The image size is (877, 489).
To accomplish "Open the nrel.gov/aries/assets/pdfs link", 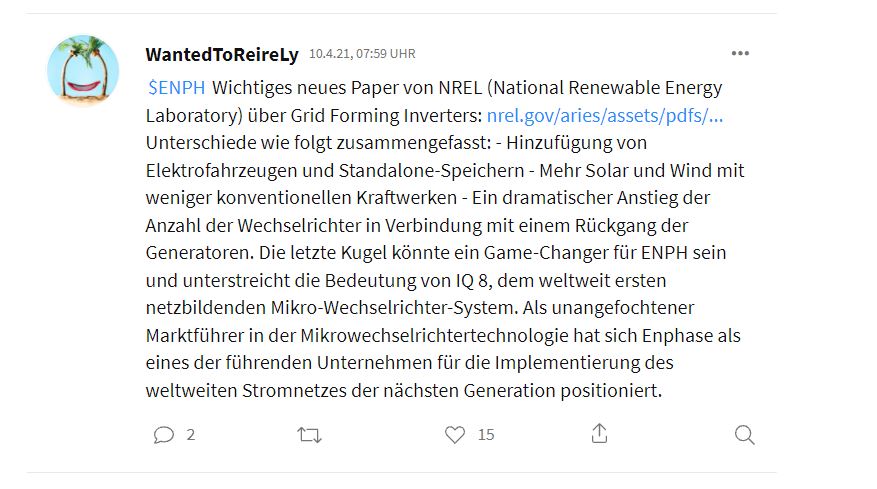I will click(604, 114).
